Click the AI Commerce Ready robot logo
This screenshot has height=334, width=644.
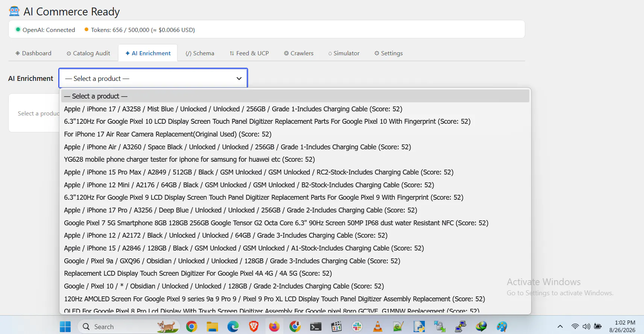point(14,11)
